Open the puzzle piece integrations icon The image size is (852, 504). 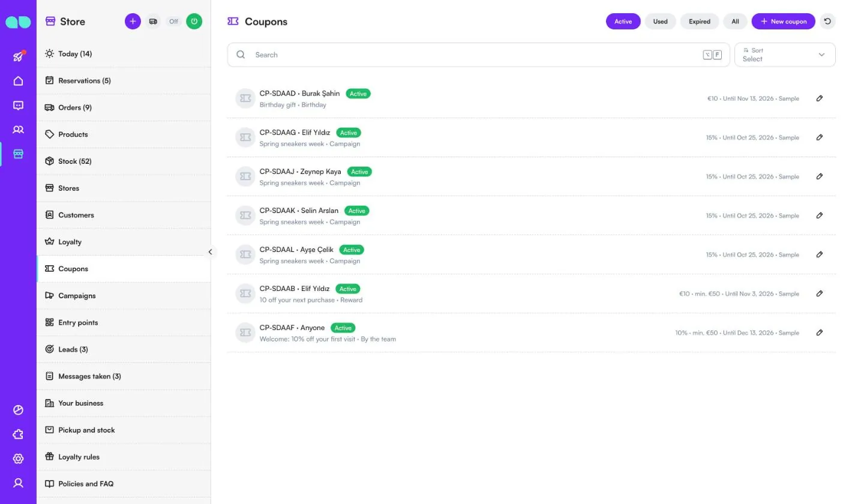(18, 434)
